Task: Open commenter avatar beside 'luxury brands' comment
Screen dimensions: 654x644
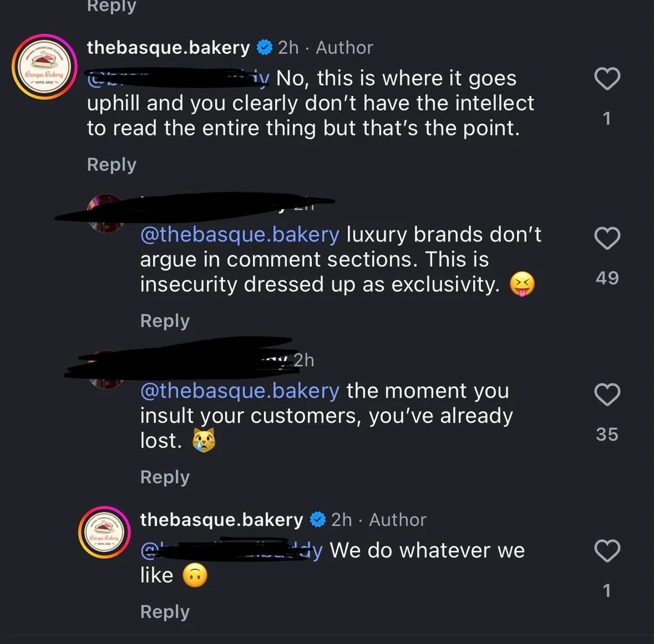Action: (x=105, y=212)
